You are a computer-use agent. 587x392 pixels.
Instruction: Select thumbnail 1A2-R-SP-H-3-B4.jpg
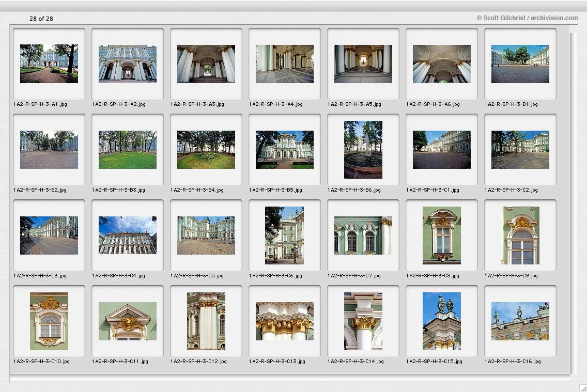click(x=206, y=150)
